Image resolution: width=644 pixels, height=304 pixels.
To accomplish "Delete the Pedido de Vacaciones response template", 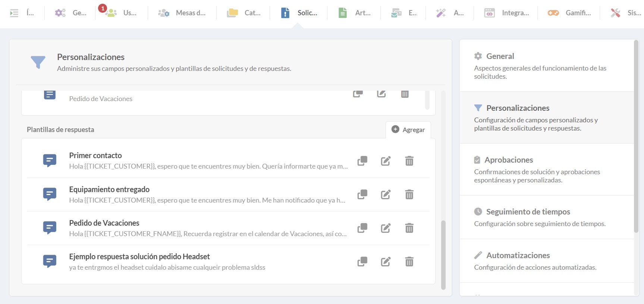I will tap(409, 228).
